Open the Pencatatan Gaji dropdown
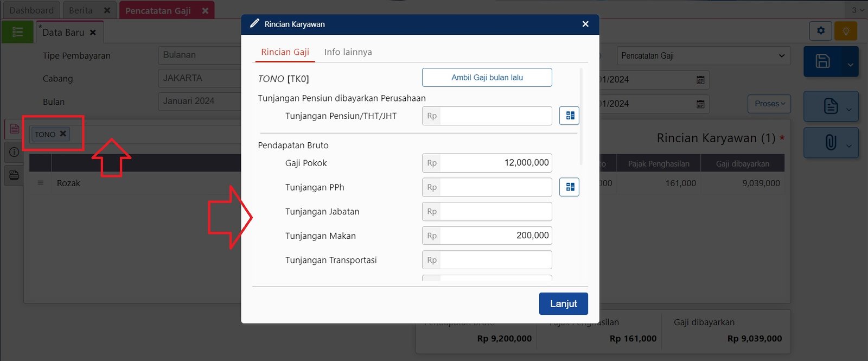Viewport: 868px width, 361px height. coord(703,56)
